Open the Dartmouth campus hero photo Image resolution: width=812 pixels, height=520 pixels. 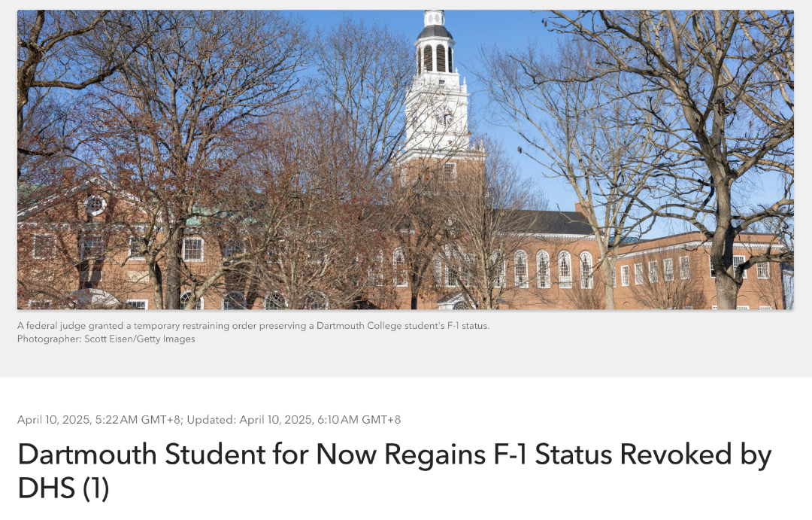click(x=405, y=160)
